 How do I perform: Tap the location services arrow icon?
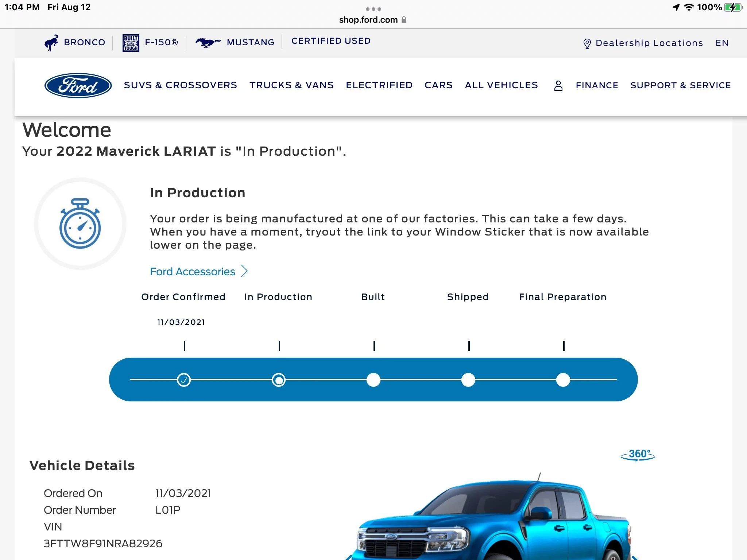point(676,7)
